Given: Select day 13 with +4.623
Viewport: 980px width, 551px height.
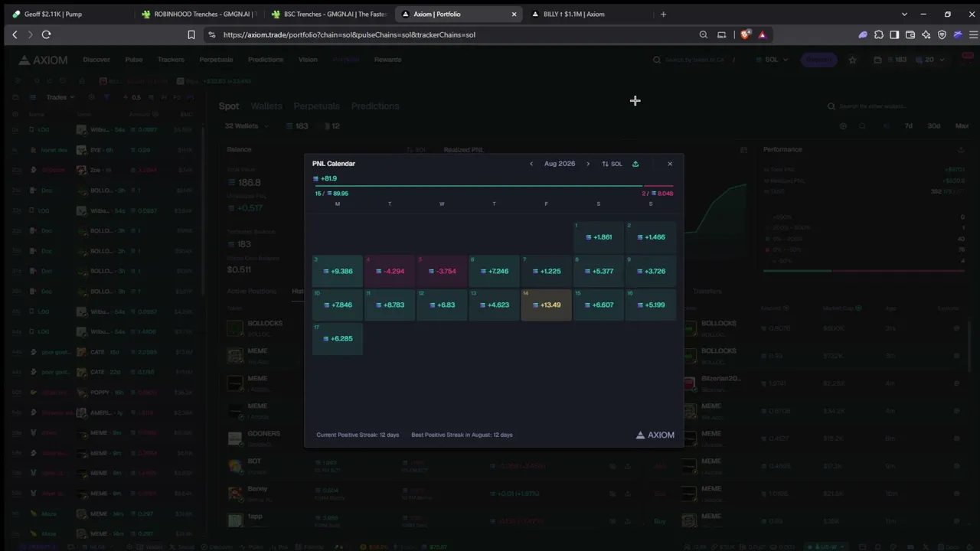Looking at the screenshot, I should click(494, 305).
